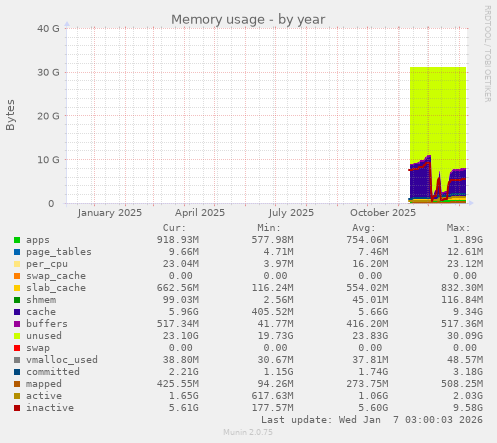Click the active min value 617.63M
The height and width of the screenshot is (443, 497).
pos(272,396)
